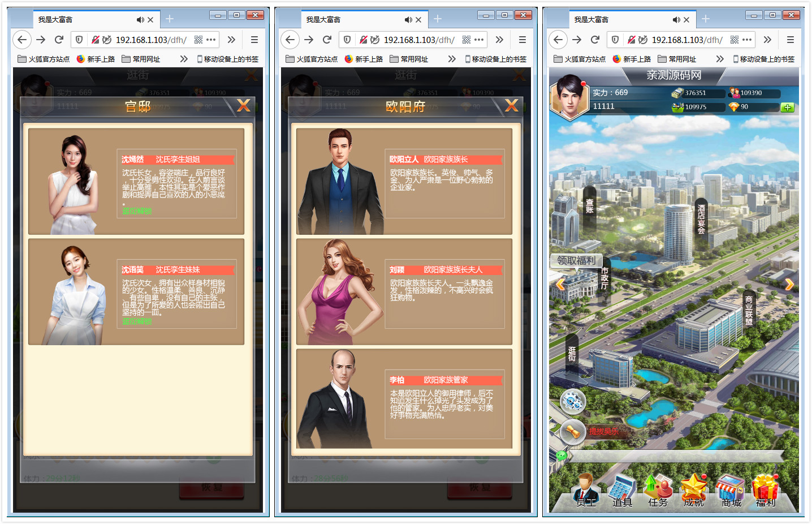
Task: Open the 成就 (achievements) star icon
Action: (x=694, y=490)
